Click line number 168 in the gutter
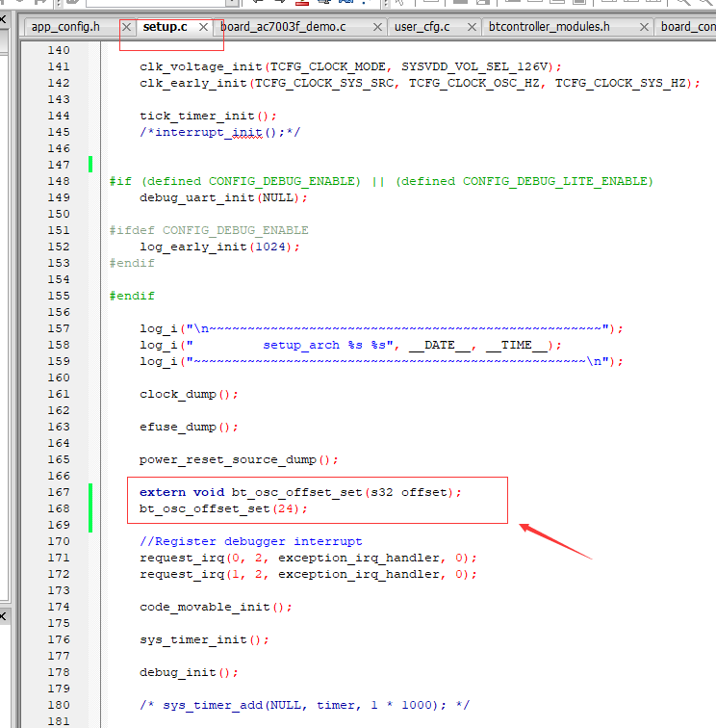Image resolution: width=716 pixels, height=728 pixels. (x=59, y=508)
